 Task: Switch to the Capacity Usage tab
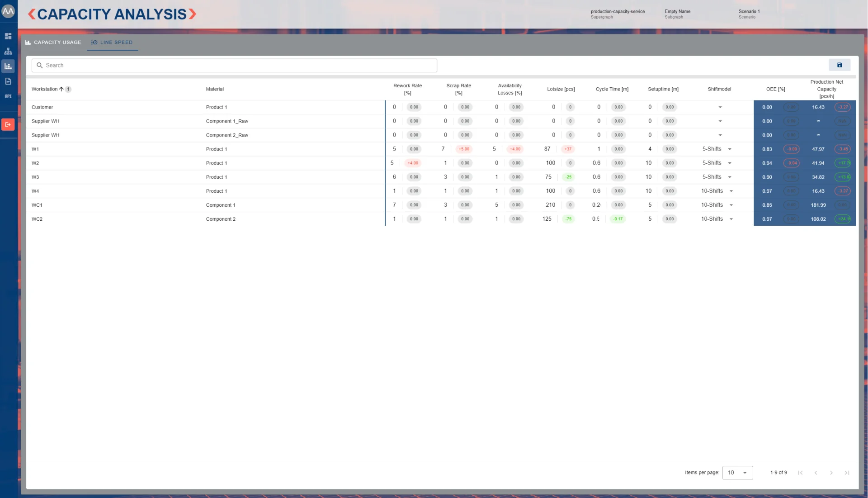point(53,43)
